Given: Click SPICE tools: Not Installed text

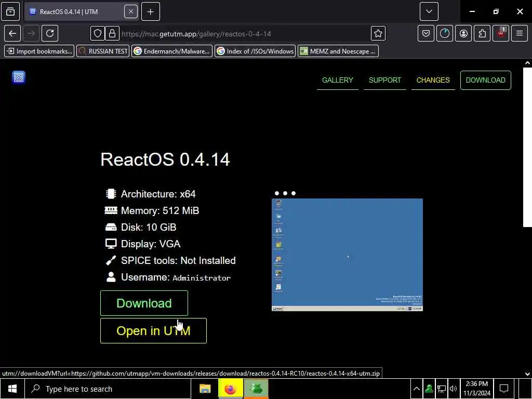Looking at the screenshot, I should [x=178, y=261].
